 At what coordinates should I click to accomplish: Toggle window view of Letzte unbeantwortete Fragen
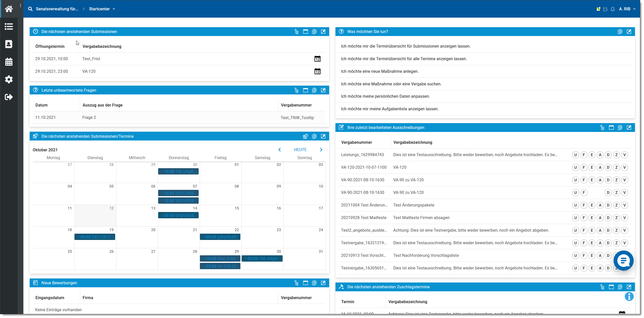tap(305, 90)
